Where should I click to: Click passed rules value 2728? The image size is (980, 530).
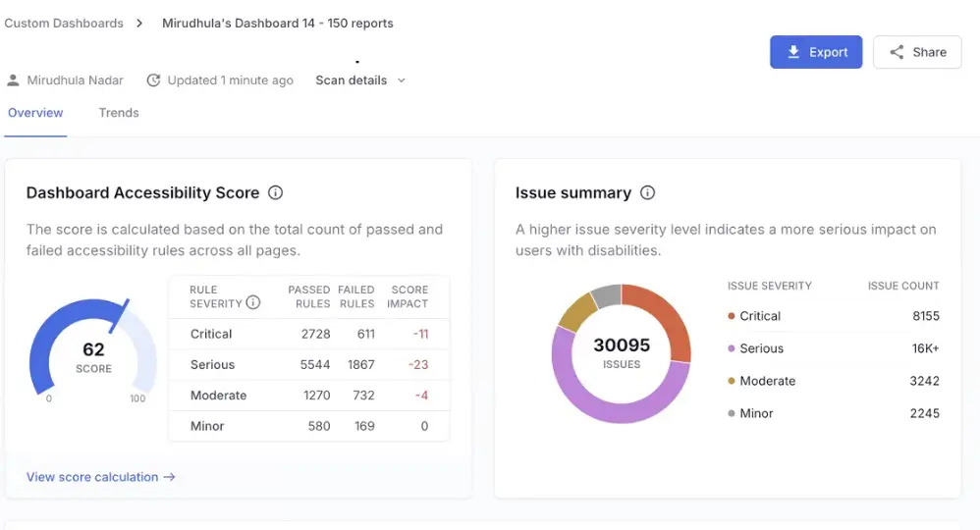coord(315,334)
